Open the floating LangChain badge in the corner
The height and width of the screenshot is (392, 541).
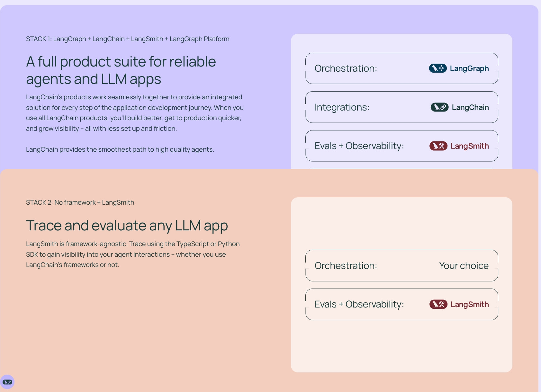click(x=7, y=382)
